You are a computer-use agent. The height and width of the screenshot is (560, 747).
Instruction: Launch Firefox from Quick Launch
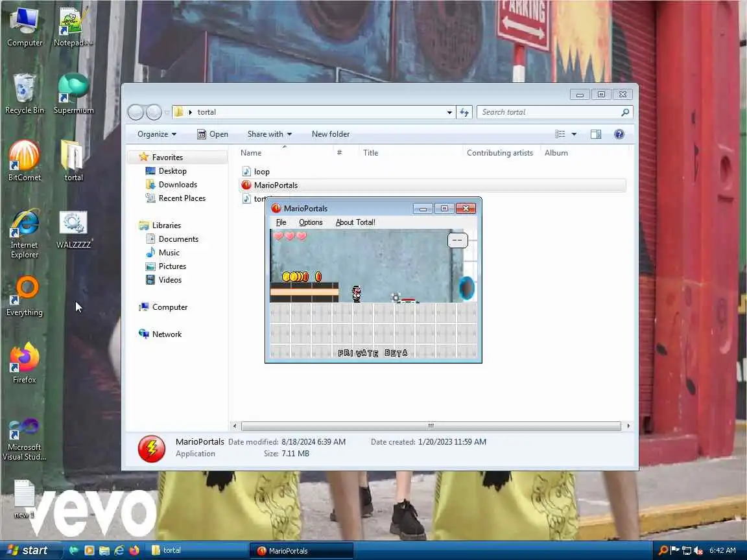[134, 550]
